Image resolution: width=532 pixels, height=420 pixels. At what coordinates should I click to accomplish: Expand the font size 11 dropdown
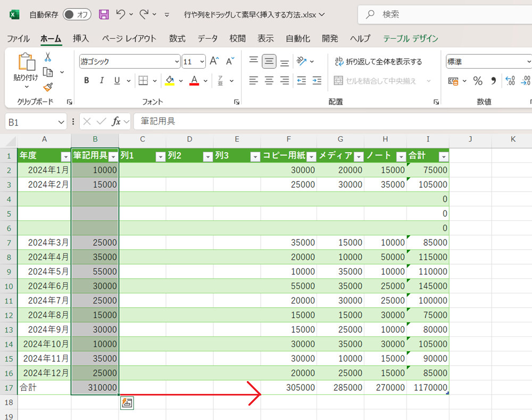202,61
